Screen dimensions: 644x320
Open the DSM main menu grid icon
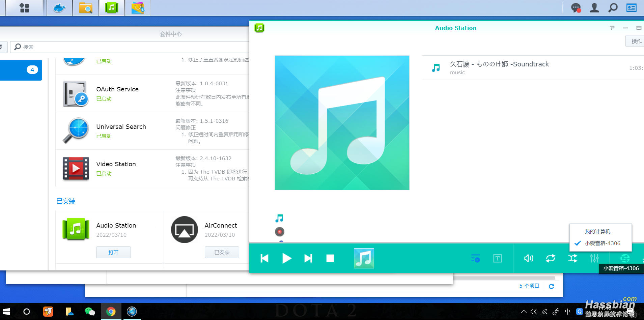(x=24, y=8)
